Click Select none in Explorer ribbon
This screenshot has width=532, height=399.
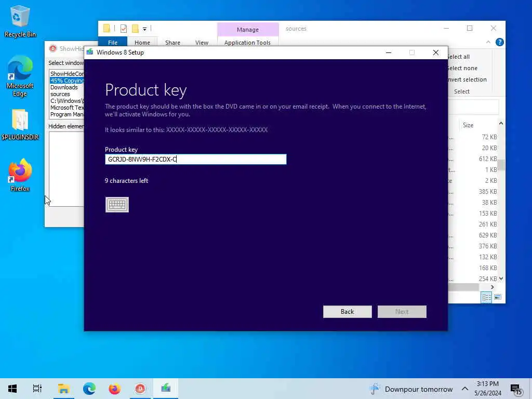pyautogui.click(x=462, y=68)
